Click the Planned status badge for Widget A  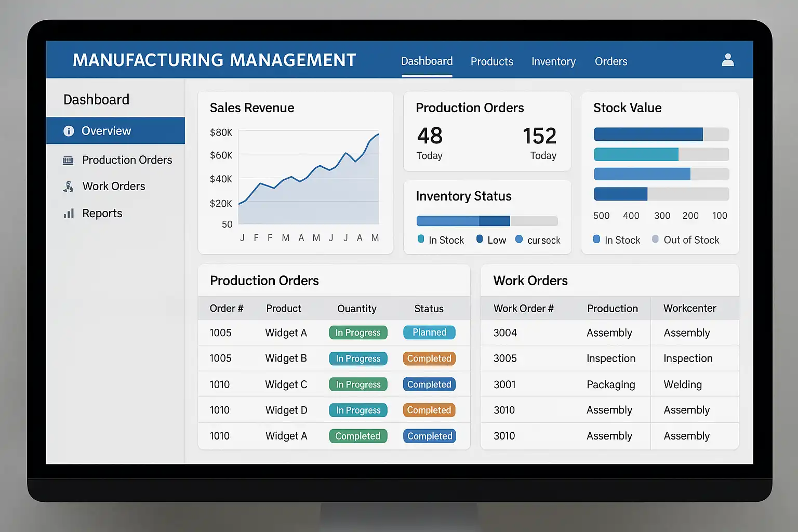(x=429, y=332)
